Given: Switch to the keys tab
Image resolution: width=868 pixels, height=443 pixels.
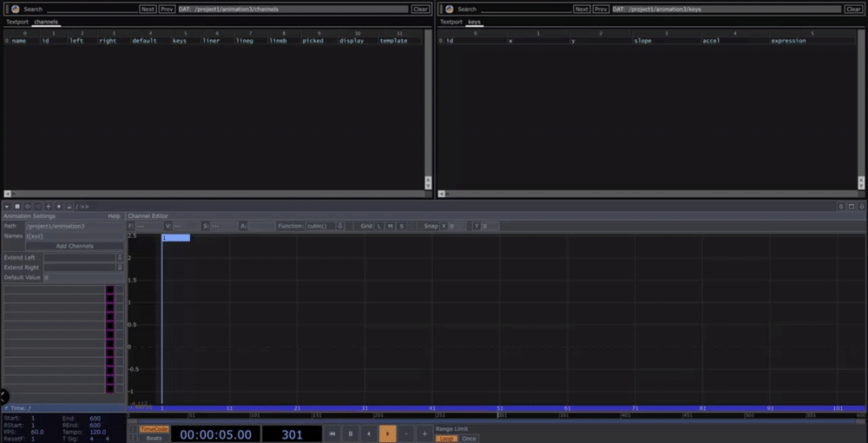Looking at the screenshot, I should [475, 23].
